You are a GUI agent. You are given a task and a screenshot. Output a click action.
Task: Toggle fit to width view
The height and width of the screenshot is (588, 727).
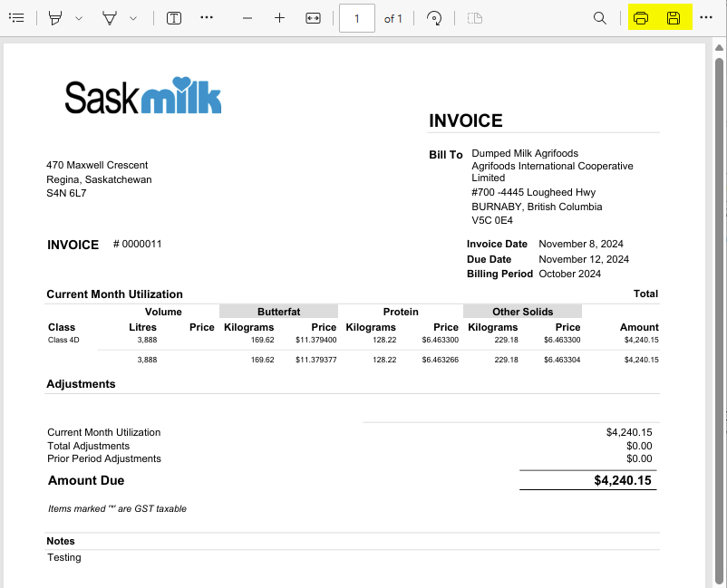[313, 18]
